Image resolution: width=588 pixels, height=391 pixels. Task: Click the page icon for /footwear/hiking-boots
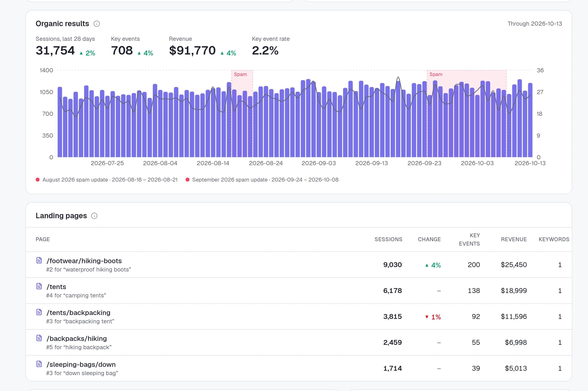(39, 260)
